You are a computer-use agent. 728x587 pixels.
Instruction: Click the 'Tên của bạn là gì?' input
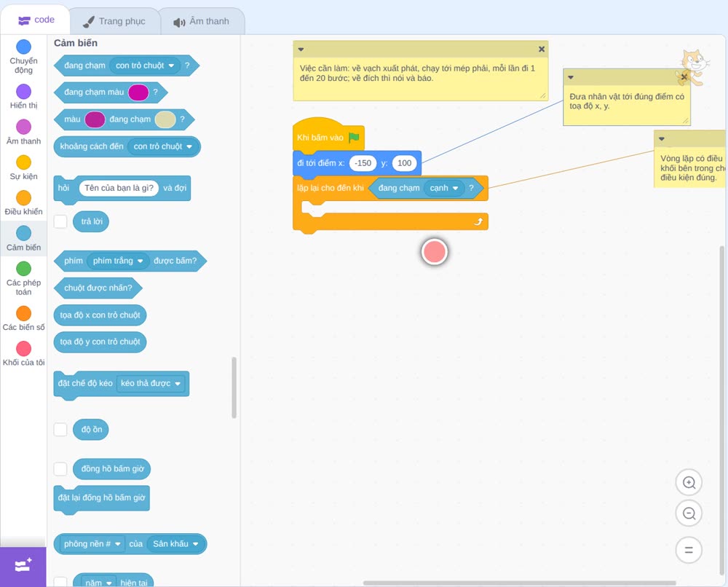pos(119,188)
